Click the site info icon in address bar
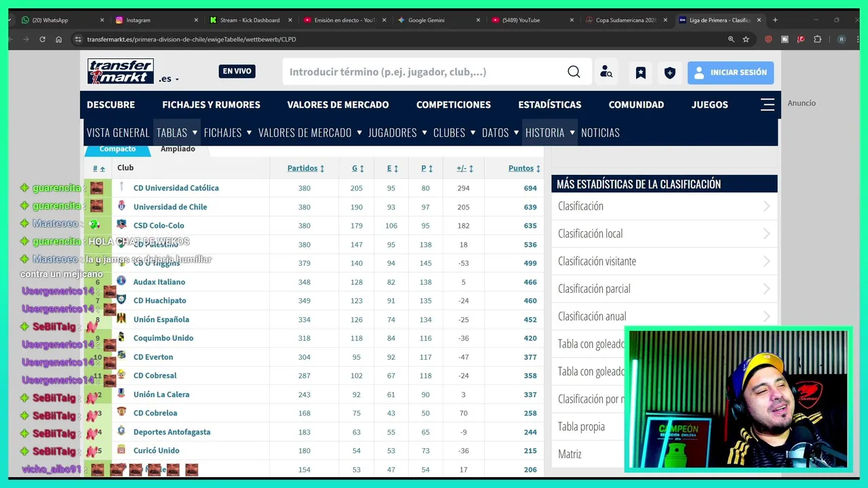The height and width of the screenshot is (488, 868). click(78, 39)
